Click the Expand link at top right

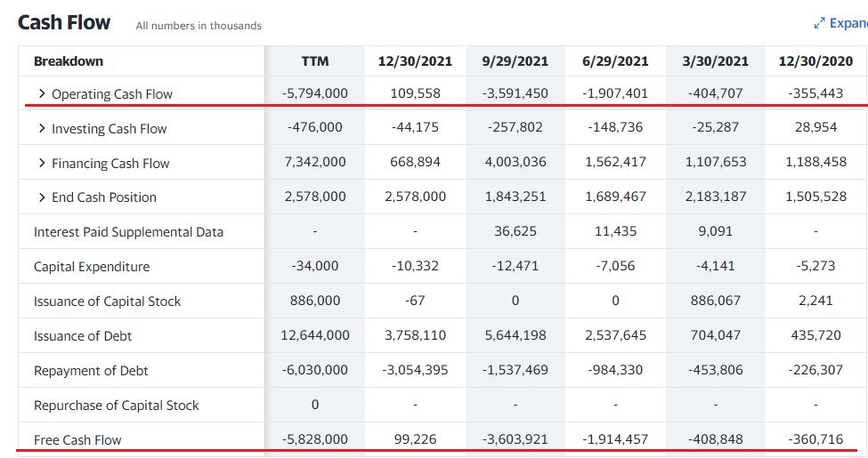pos(848,23)
